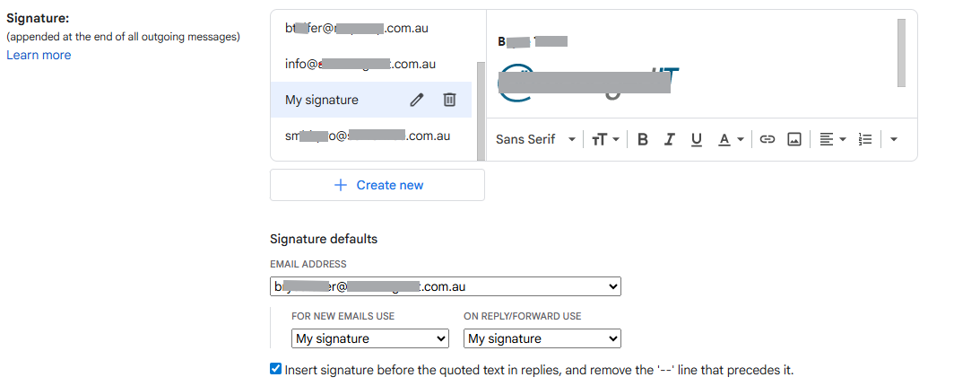Toggle bold formatting in signature editor
Viewport: 980px width, 386px height.
643,139
